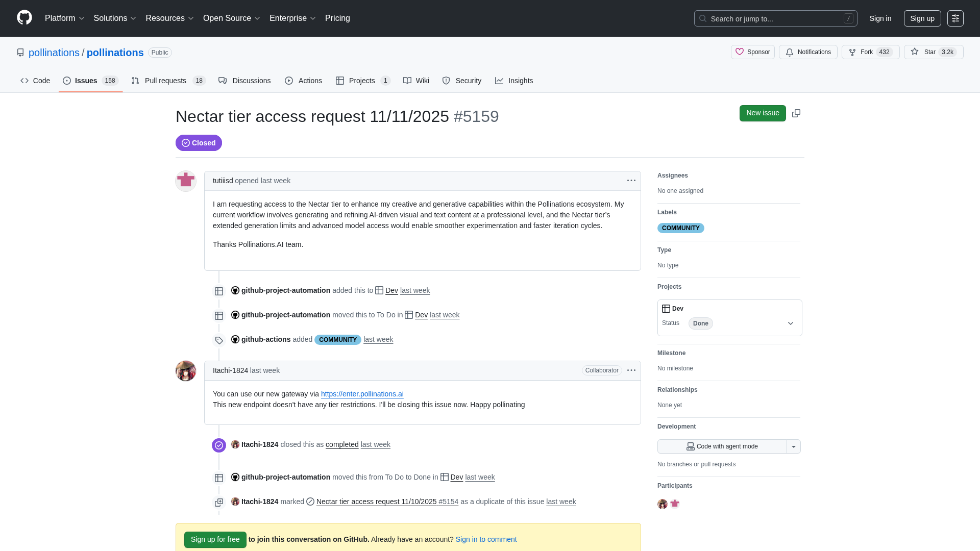The width and height of the screenshot is (980, 551).
Task: Open the agent mode dropdown arrow
Action: [x=793, y=446]
